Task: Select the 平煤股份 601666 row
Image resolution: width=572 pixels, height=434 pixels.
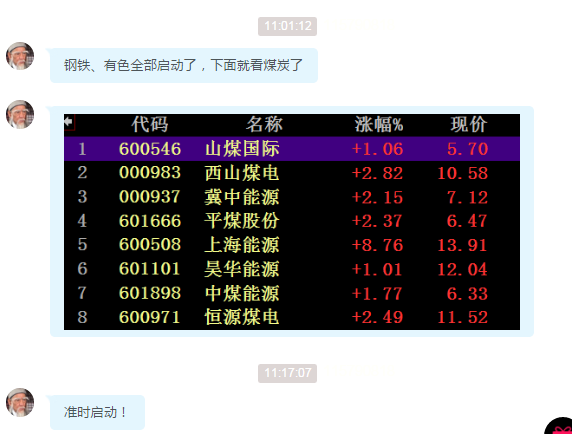Action: click(x=292, y=221)
